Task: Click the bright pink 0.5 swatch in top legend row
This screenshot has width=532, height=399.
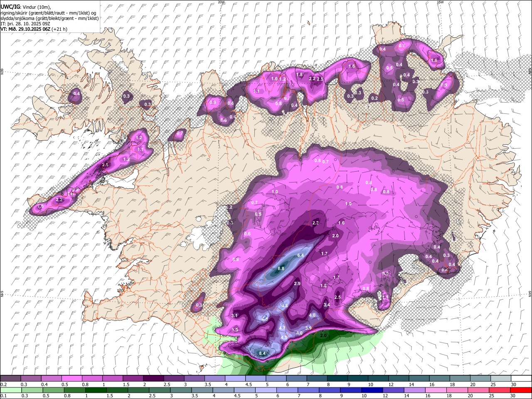Action: pyautogui.click(x=71, y=378)
